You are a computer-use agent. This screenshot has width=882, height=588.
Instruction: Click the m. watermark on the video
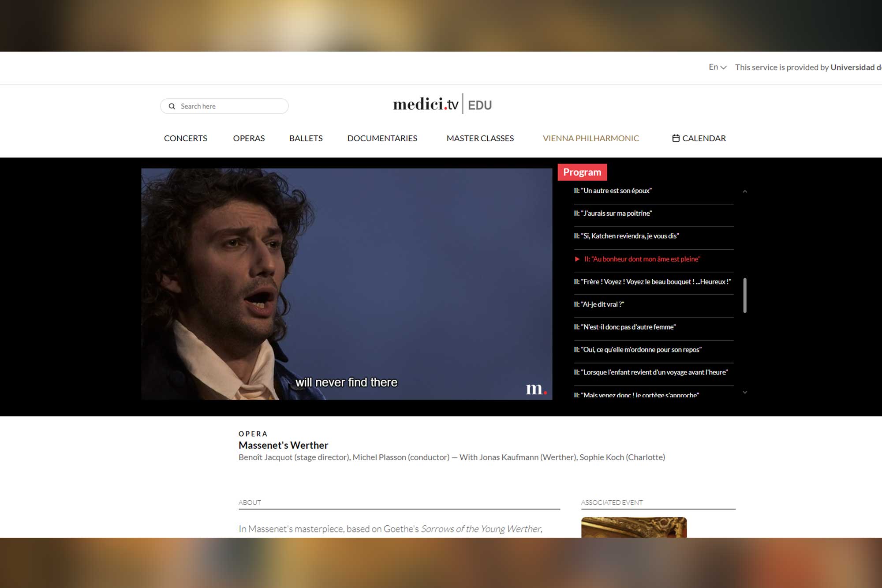point(536,389)
